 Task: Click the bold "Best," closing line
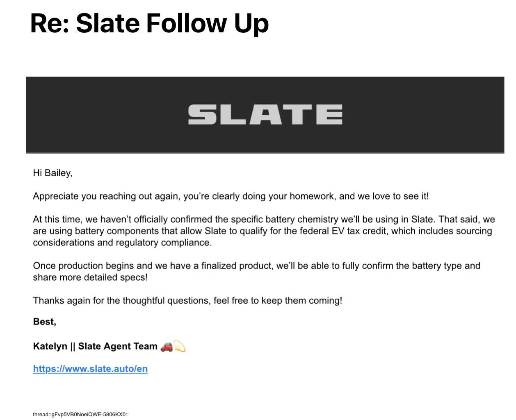[x=44, y=322]
